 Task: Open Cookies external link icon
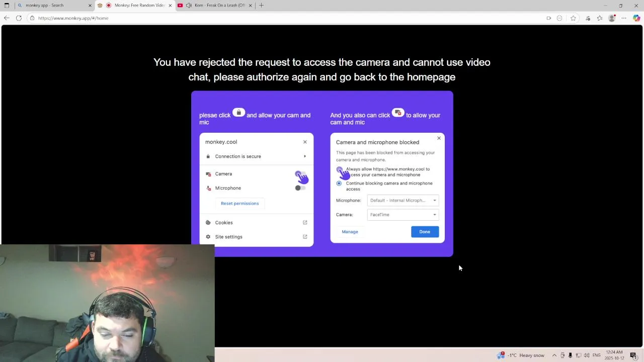(x=305, y=222)
